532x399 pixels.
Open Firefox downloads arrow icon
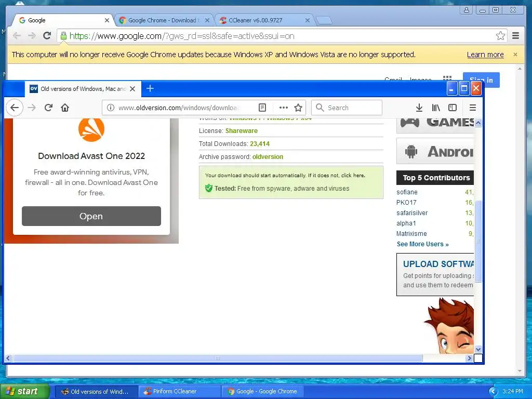point(419,108)
